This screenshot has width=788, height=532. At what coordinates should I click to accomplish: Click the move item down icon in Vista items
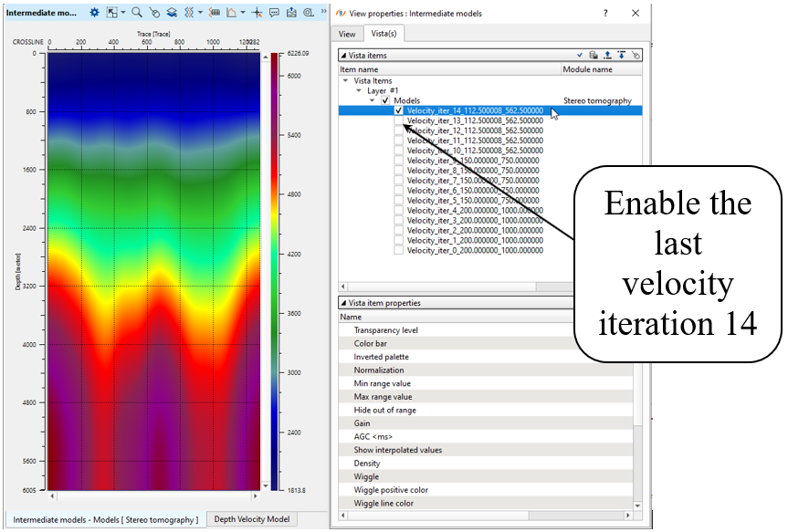pyautogui.click(x=621, y=56)
